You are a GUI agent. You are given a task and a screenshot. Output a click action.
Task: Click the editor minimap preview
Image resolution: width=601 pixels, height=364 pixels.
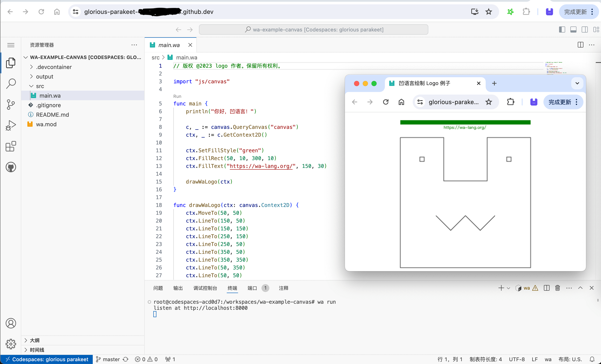click(556, 68)
